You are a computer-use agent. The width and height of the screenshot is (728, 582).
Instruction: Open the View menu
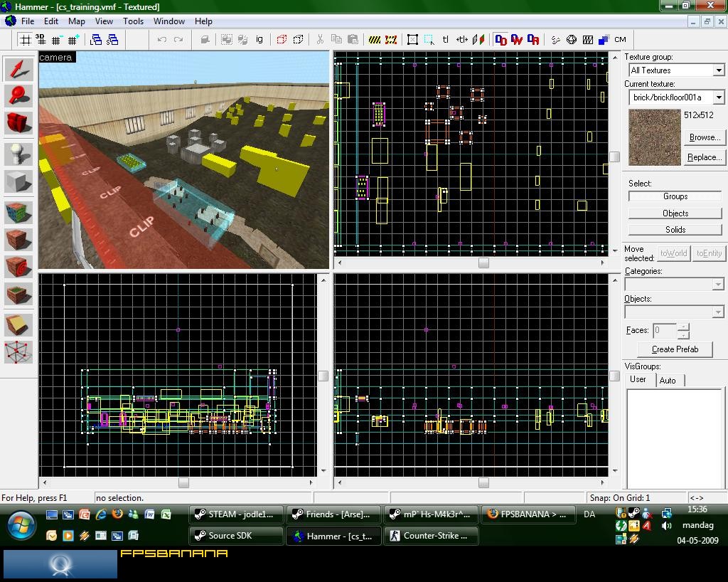tap(104, 21)
